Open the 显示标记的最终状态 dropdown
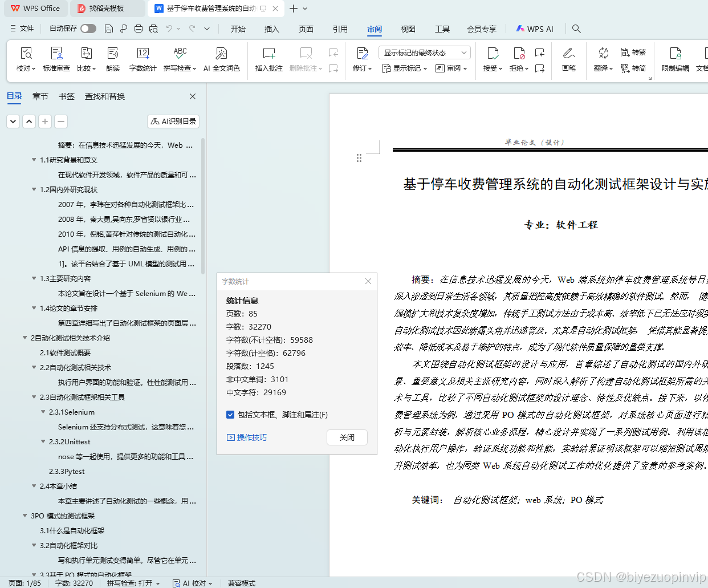The image size is (708, 588). (425, 52)
